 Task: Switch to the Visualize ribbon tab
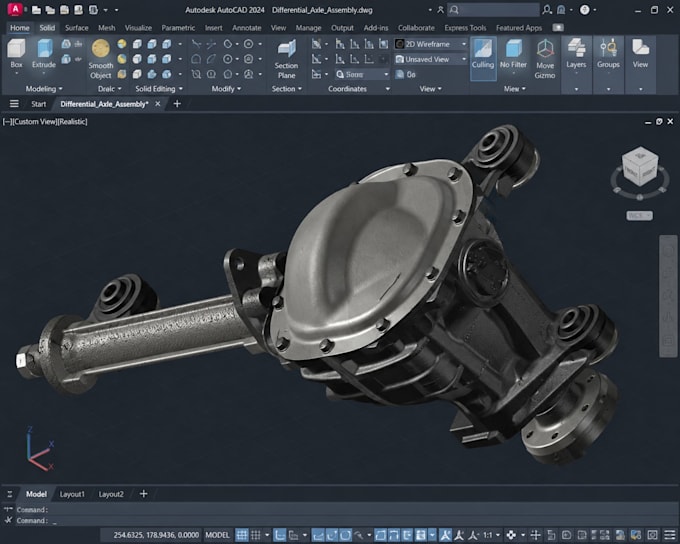[x=138, y=28]
